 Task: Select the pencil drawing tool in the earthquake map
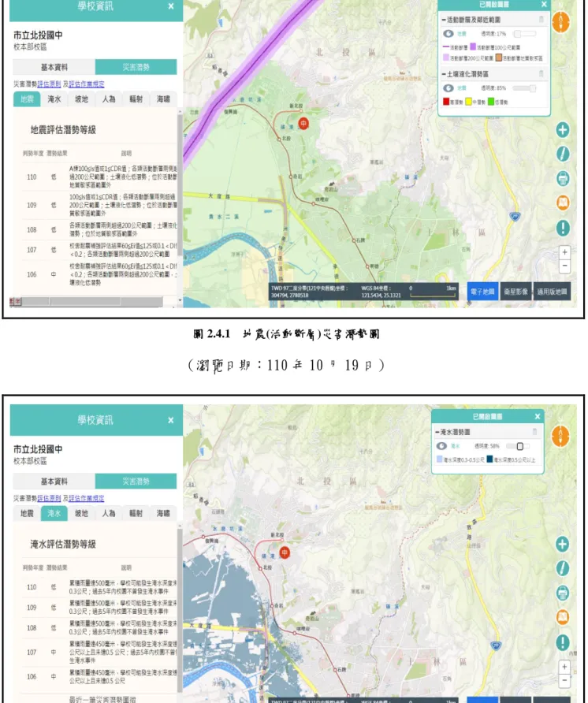563,154
